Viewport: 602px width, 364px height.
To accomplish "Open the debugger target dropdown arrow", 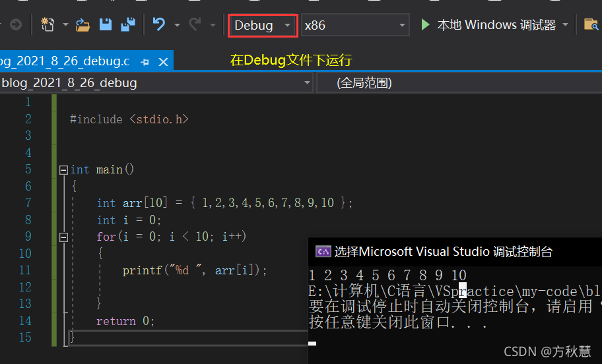I will (565, 25).
